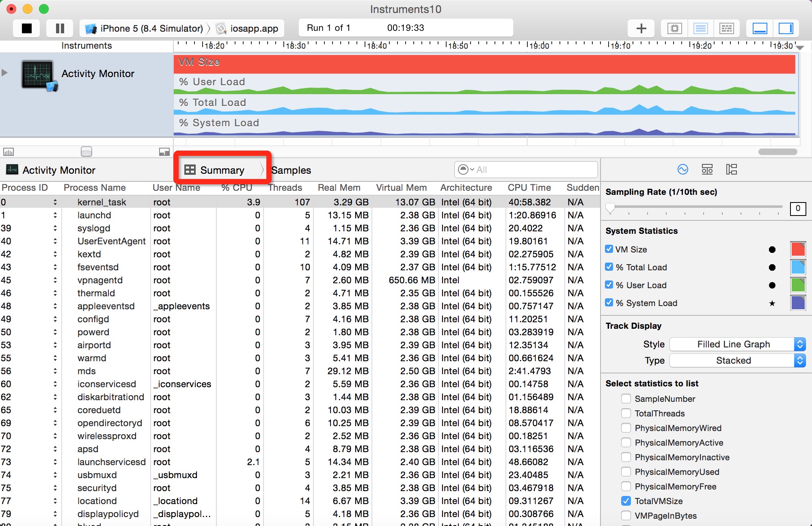
Task: Uncheck the % Total Load checkbox
Action: tap(609, 267)
